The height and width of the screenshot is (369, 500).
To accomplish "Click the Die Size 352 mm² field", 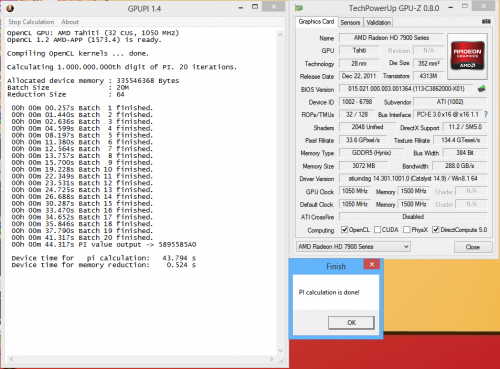I will coord(429,63).
